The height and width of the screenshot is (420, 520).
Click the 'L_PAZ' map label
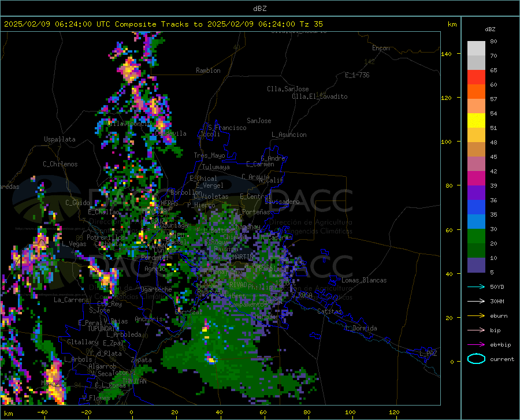[x=428, y=354]
